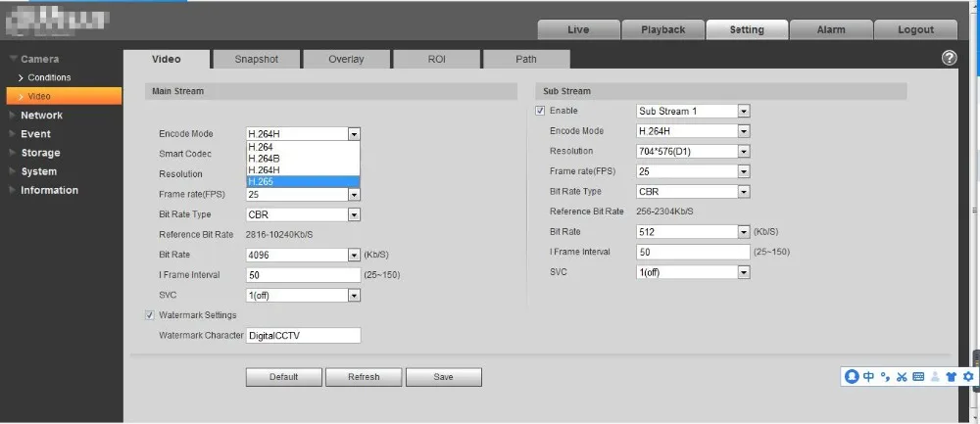Expand the Storage sidebar section
This screenshot has width=980, height=424.
(40, 153)
